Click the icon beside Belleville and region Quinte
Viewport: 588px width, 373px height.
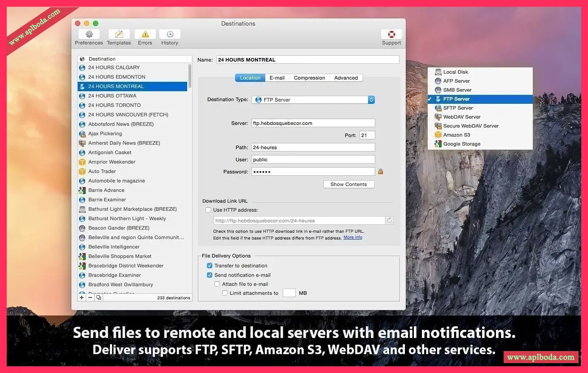(x=82, y=237)
